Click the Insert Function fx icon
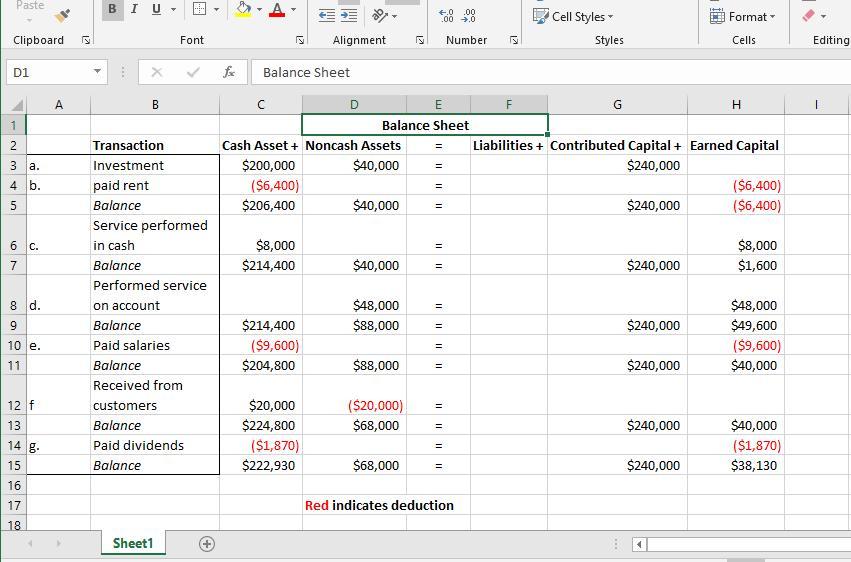The image size is (851, 562). point(229,72)
